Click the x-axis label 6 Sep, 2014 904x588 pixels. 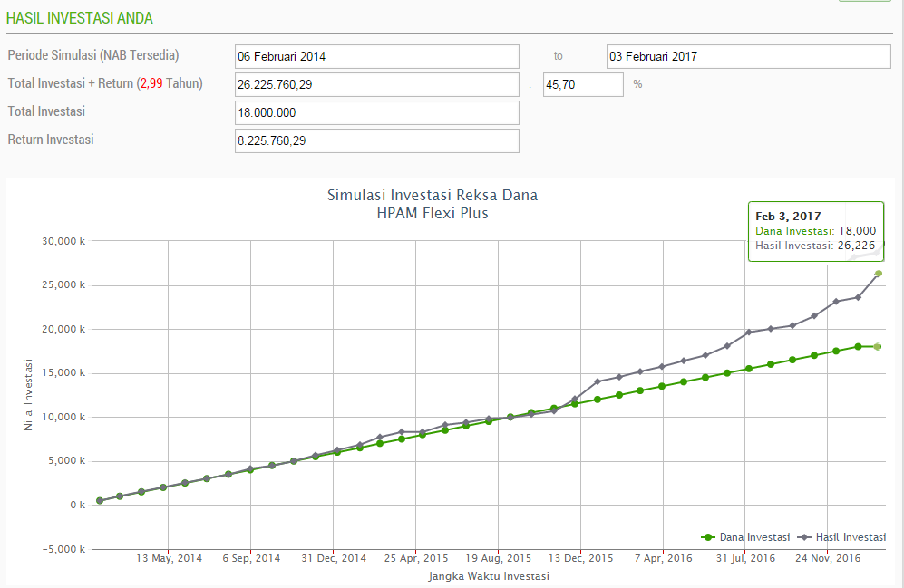[251, 558]
